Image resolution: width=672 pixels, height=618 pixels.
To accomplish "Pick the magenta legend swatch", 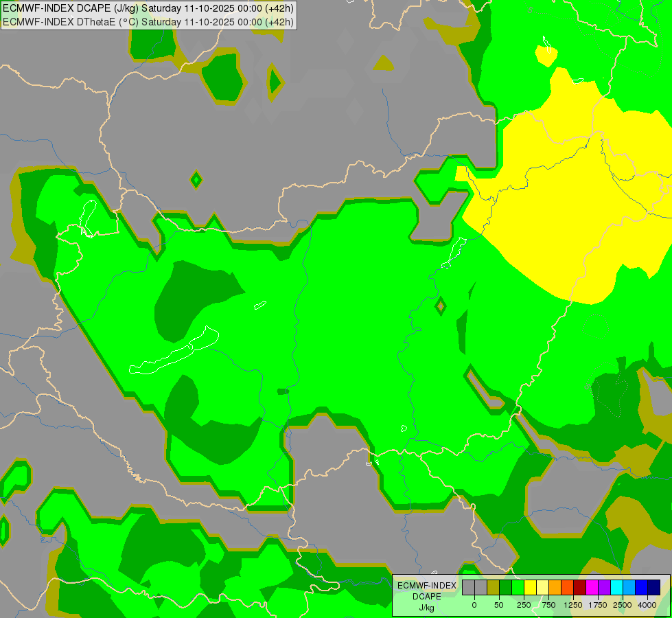I will (592, 587).
